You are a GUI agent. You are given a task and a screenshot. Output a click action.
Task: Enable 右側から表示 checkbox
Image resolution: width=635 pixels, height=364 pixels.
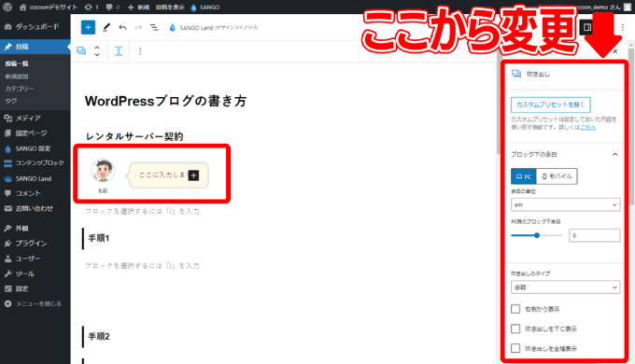(515, 309)
